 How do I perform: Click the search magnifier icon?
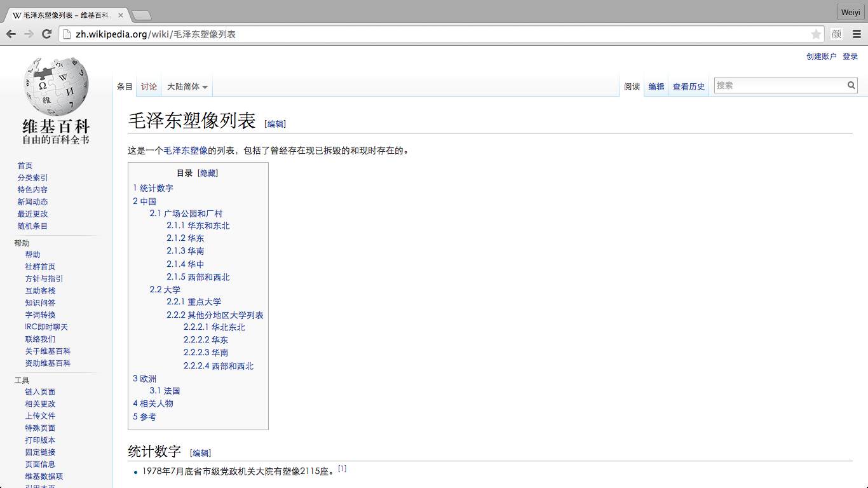point(851,85)
